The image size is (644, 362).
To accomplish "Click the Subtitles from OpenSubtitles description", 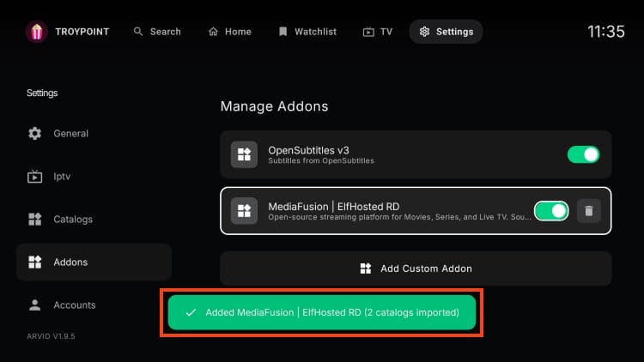I will tap(321, 161).
